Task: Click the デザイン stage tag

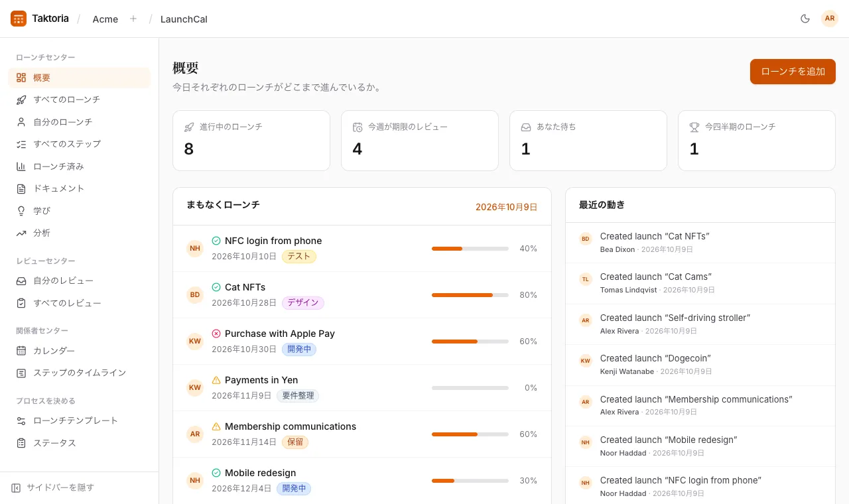Action: pos(303,303)
